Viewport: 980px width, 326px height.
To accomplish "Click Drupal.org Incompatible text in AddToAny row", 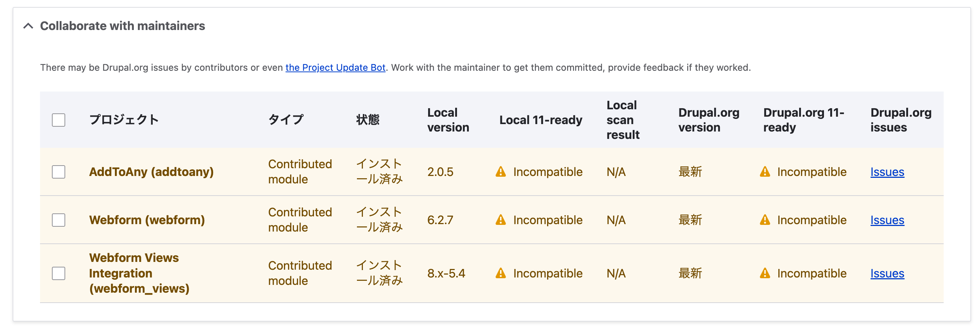I will pos(812,172).
